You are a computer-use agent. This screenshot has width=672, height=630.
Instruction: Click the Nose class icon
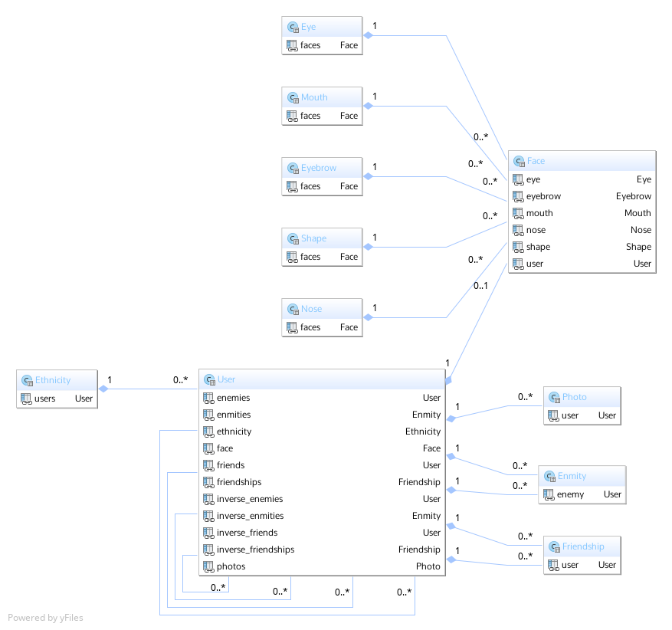(x=293, y=310)
